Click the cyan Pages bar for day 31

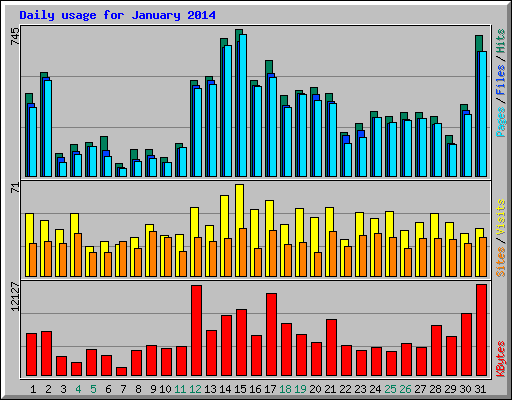pyautogui.click(x=483, y=114)
